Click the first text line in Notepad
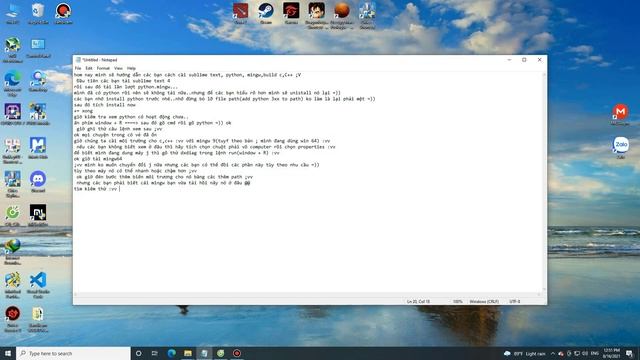Viewport: 640px width, 360px height. 187,75
